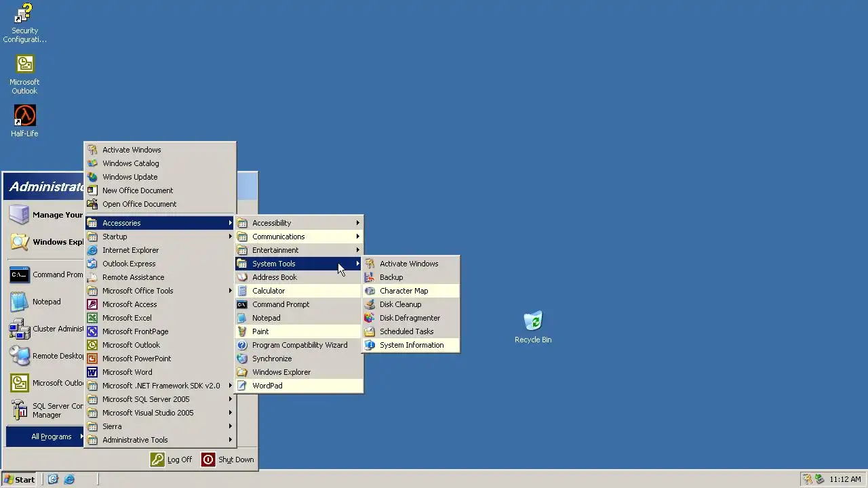The height and width of the screenshot is (488, 868).
Task: Click the Microsoft FrontPage icon
Action: [92, 331]
